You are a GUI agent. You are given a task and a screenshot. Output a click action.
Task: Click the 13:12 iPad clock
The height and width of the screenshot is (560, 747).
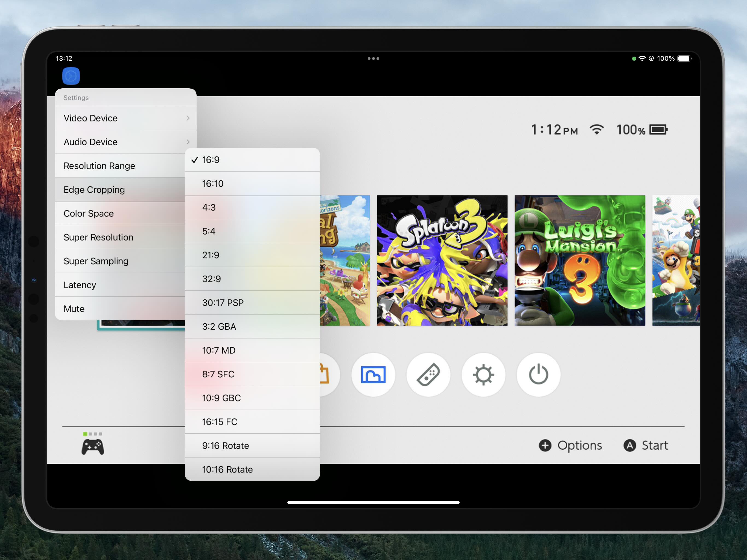tap(64, 59)
